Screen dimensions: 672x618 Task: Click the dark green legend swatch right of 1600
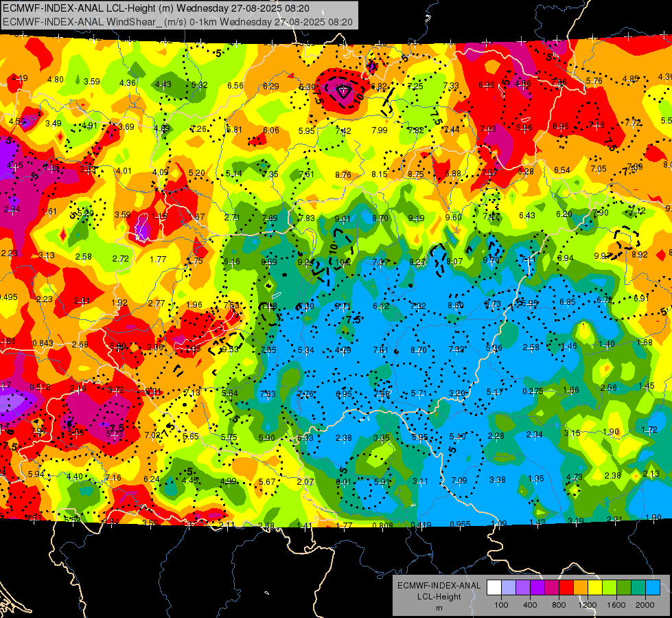coord(624,588)
